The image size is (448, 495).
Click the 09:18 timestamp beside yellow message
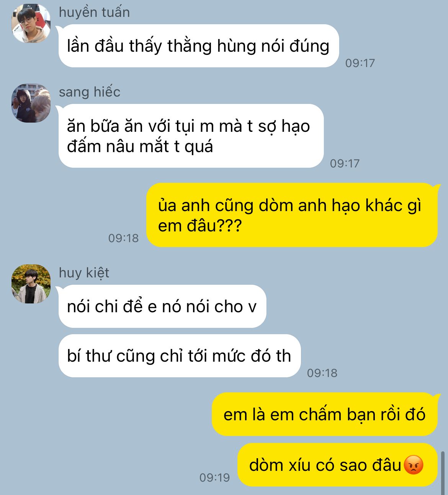pos(123,238)
